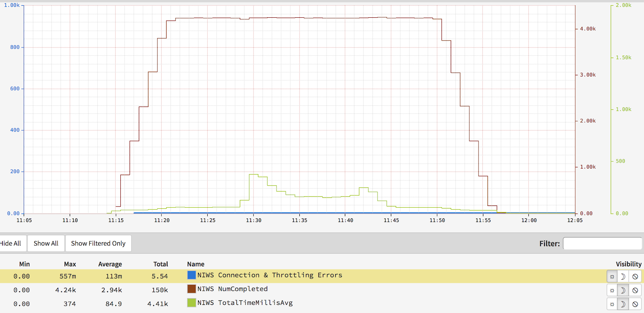644x313 pixels.
Task: Set Connection & Throttling Errors to hidden (slashed circle)
Action: [635, 276]
